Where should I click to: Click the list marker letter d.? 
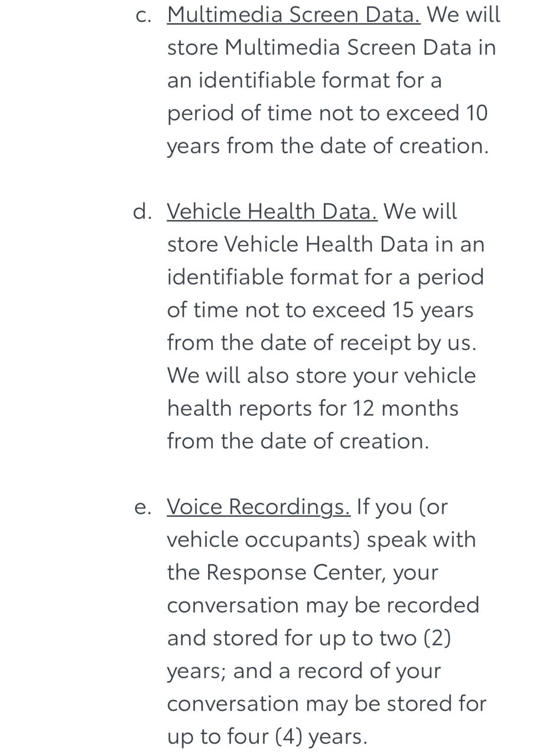pos(142,212)
